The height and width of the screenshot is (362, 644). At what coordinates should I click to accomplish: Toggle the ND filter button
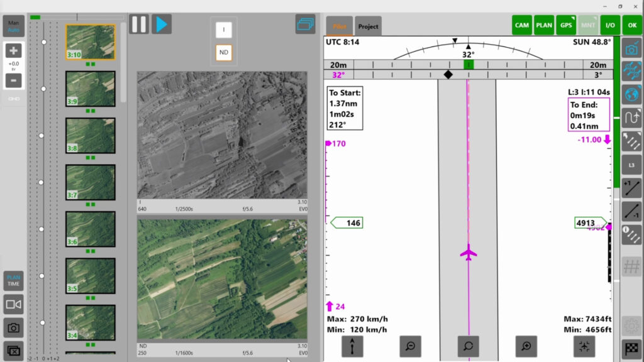tap(223, 53)
